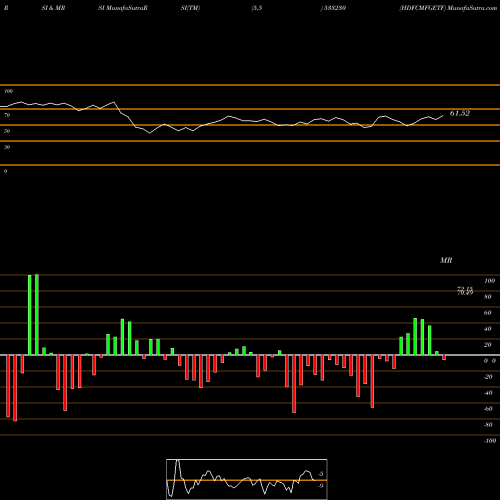Click the RSI axis label 50
500x500 pixels.
pyautogui.click(x=7, y=131)
